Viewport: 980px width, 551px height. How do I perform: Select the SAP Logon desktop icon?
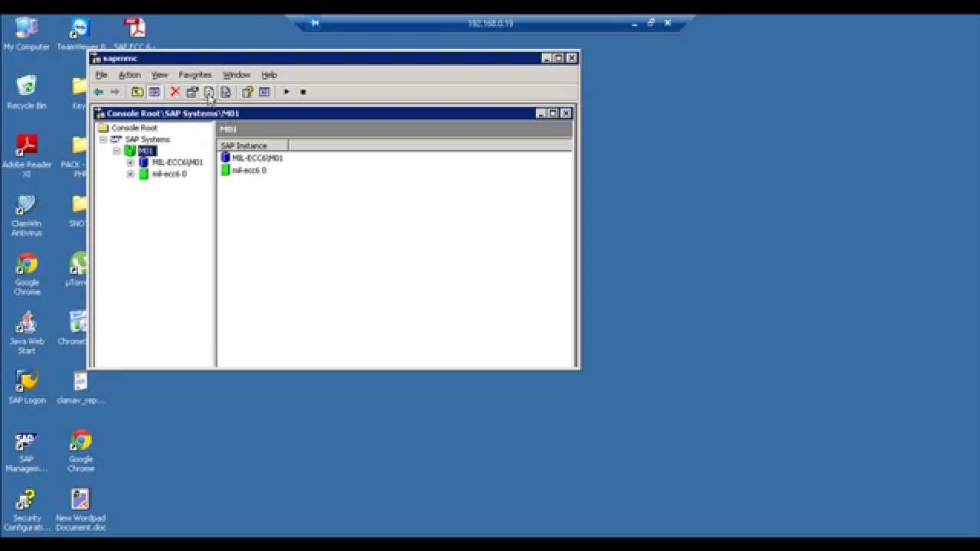(x=27, y=387)
